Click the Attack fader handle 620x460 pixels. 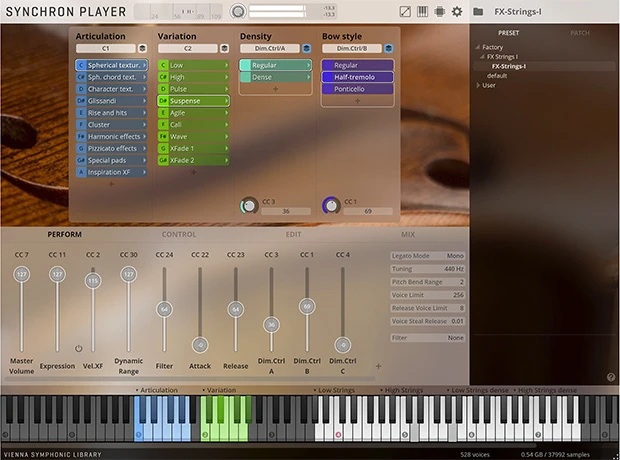(x=200, y=345)
